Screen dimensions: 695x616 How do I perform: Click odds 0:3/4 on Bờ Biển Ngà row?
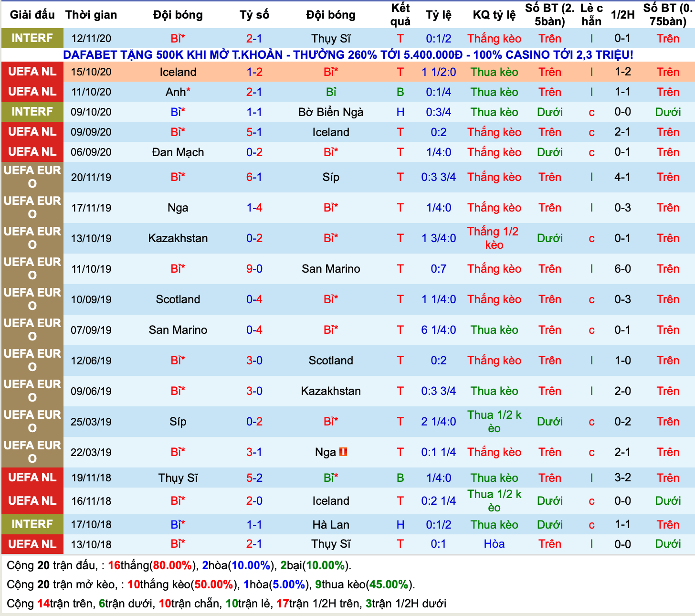pos(438,112)
